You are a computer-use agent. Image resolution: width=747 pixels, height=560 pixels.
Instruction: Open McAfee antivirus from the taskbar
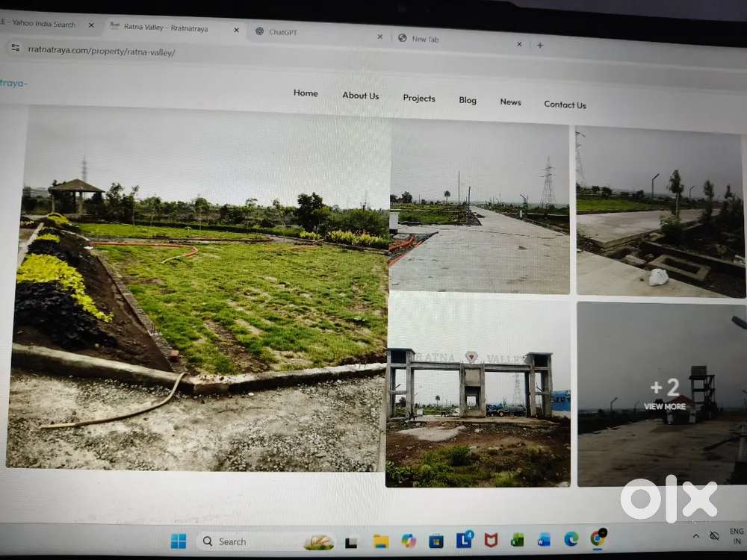(491, 540)
